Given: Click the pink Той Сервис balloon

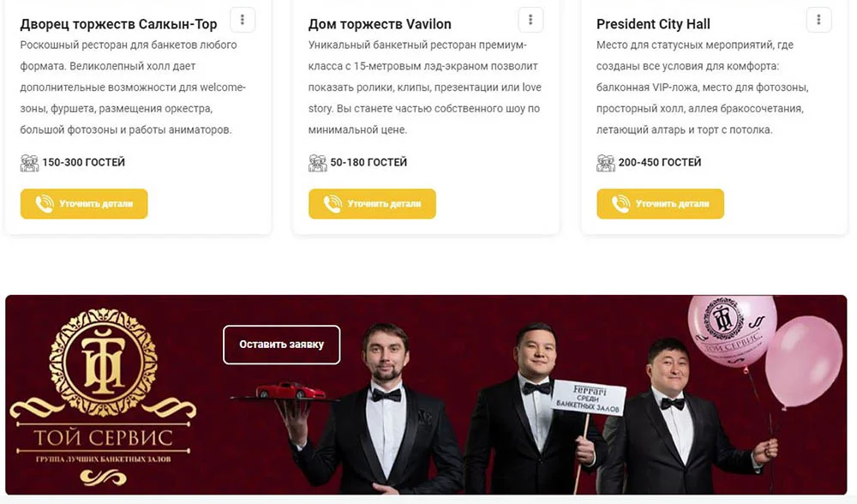Looking at the screenshot, I should pos(731,331).
